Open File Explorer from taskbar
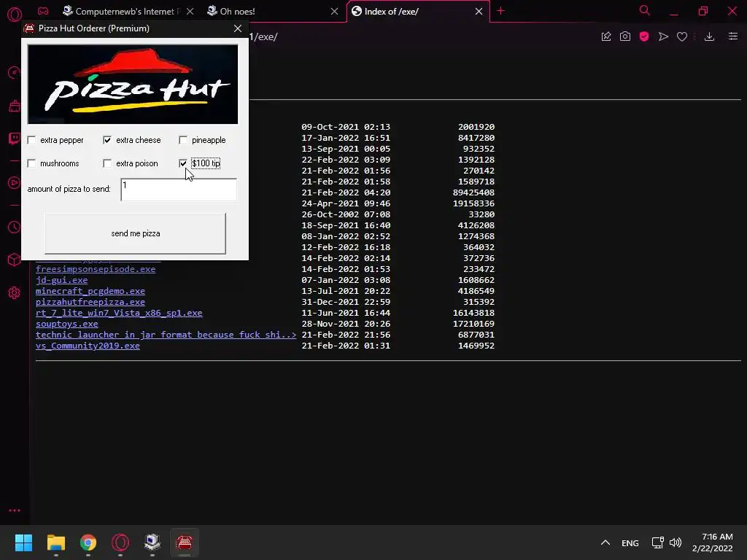The image size is (747, 560). tap(55, 542)
